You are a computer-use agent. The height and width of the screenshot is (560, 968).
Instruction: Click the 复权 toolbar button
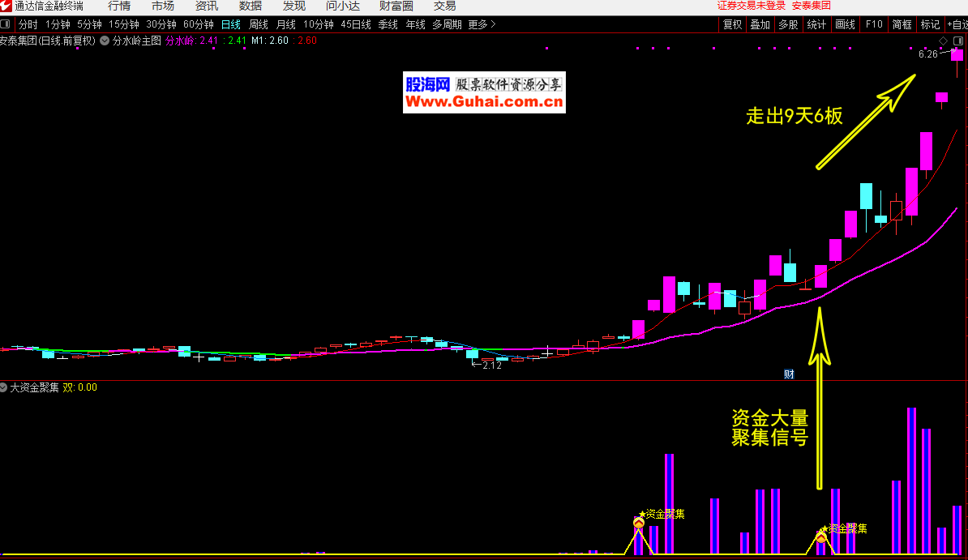pyautogui.click(x=733, y=24)
